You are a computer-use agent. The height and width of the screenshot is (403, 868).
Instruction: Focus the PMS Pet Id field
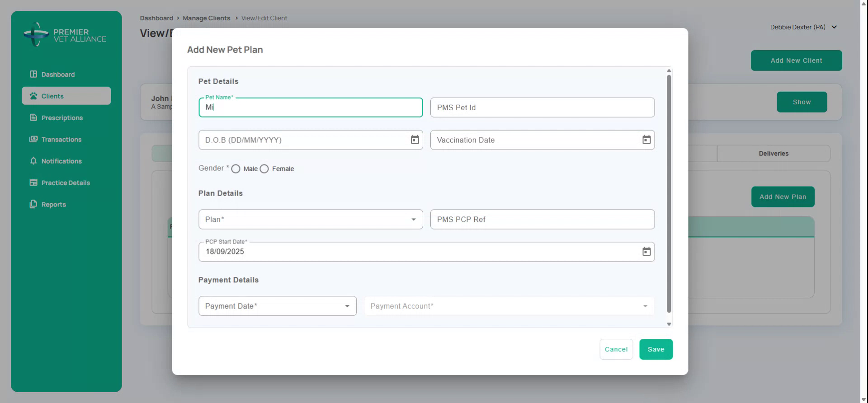[542, 108]
